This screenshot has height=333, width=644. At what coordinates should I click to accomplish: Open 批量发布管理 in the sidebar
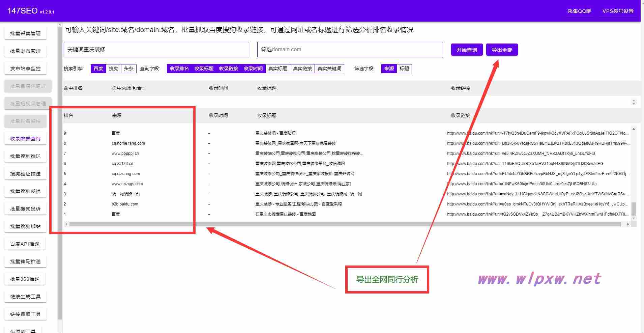pos(25,51)
